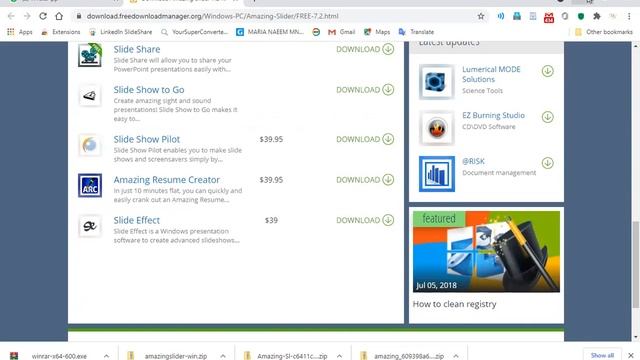
Task: Click the green shield extension icon
Action: pos(581,16)
